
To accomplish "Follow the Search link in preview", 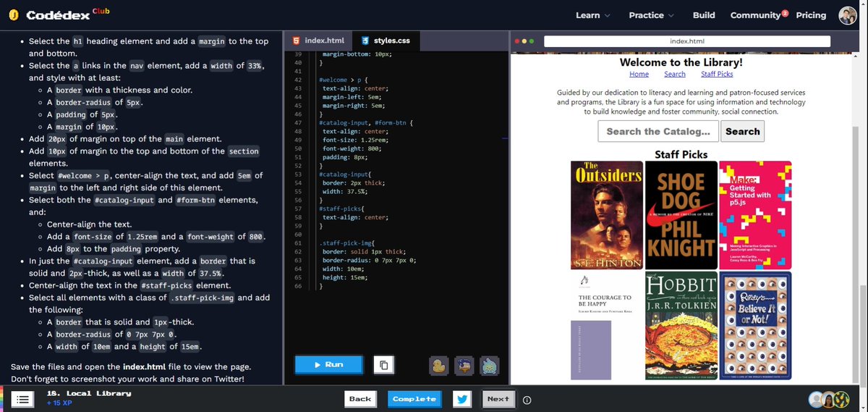I will (674, 74).
